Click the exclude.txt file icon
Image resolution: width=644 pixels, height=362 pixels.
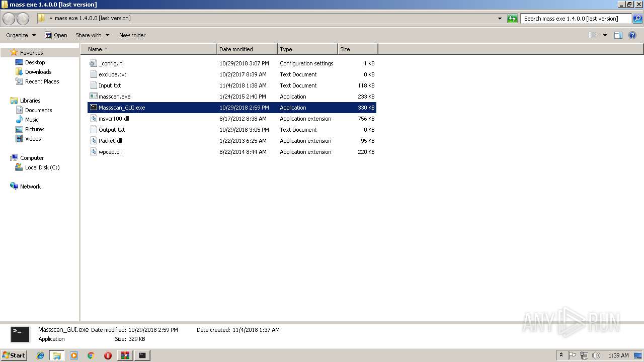click(93, 74)
